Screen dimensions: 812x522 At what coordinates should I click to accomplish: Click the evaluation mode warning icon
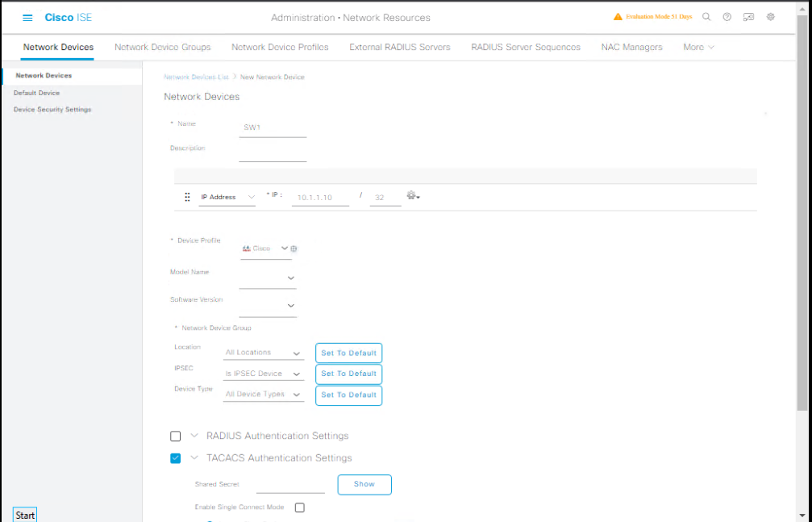[618, 17]
